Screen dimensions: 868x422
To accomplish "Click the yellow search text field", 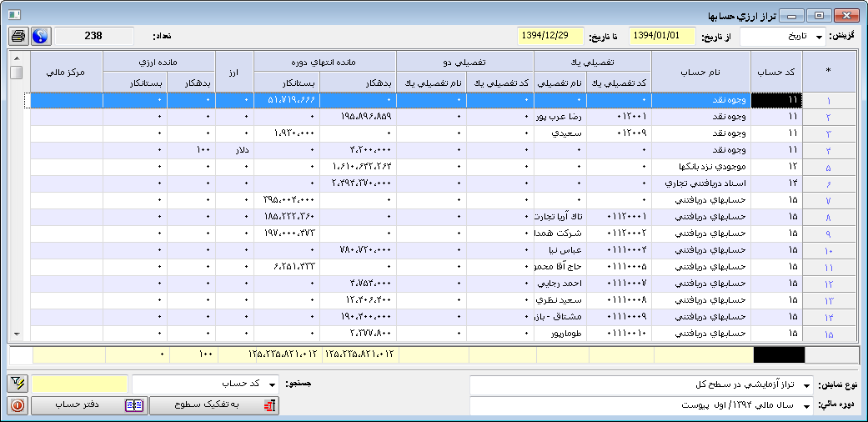I will coord(80,384).
